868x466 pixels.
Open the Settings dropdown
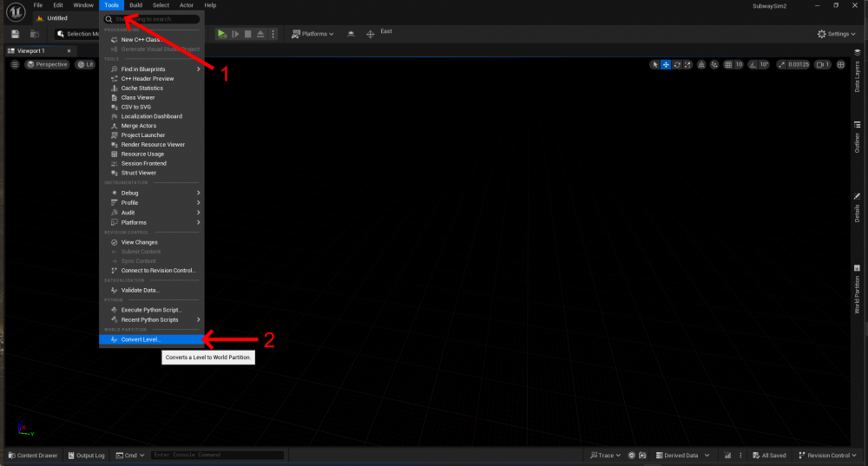pyautogui.click(x=836, y=34)
